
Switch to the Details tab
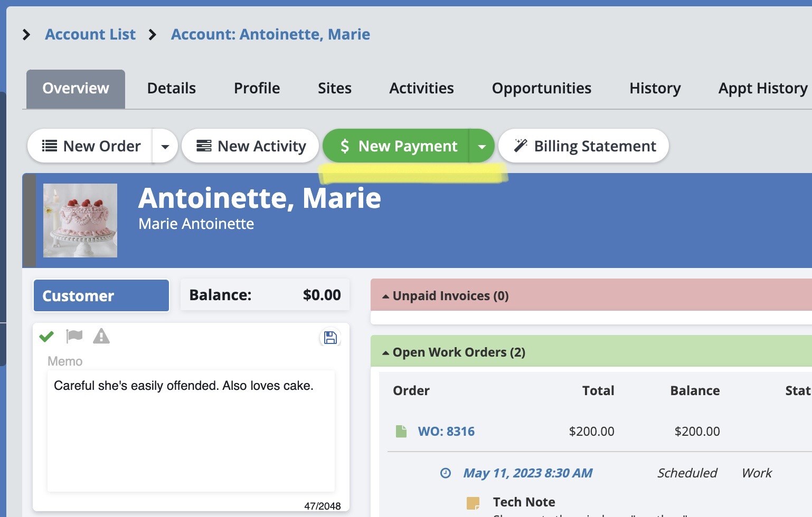(x=171, y=88)
